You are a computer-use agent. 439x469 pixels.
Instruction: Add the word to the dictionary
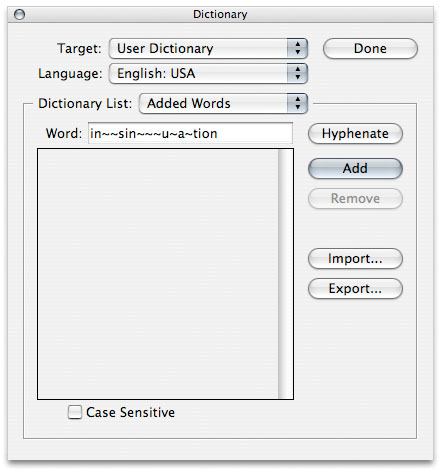click(x=355, y=168)
